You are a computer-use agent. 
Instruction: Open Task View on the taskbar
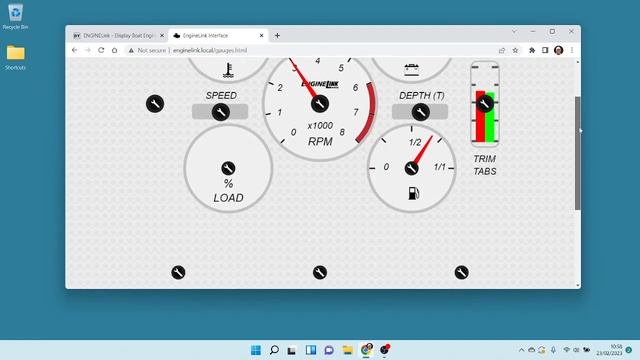pos(292,350)
